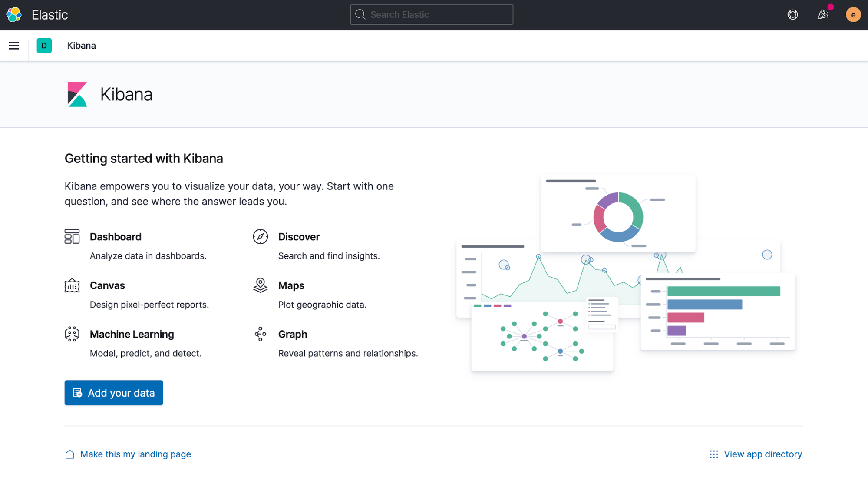Open the newsfeed party-popper icon
The image size is (868, 484).
tap(823, 14)
